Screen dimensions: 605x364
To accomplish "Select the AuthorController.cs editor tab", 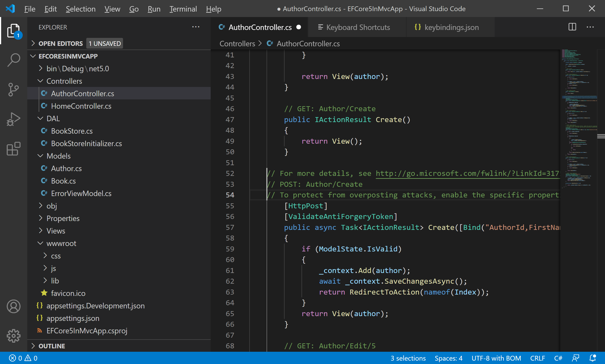I will [259, 27].
